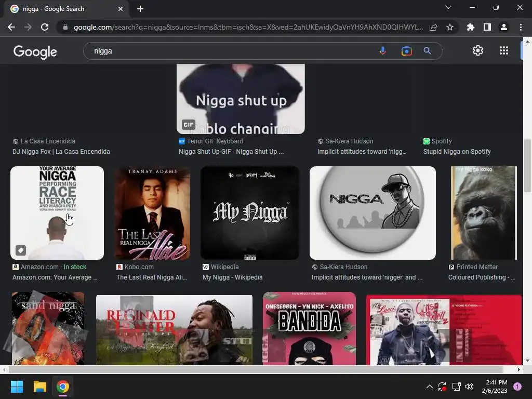This screenshot has height=399, width=532.
Task: Open the Tenor GIF thumbnail
Action: click(241, 99)
